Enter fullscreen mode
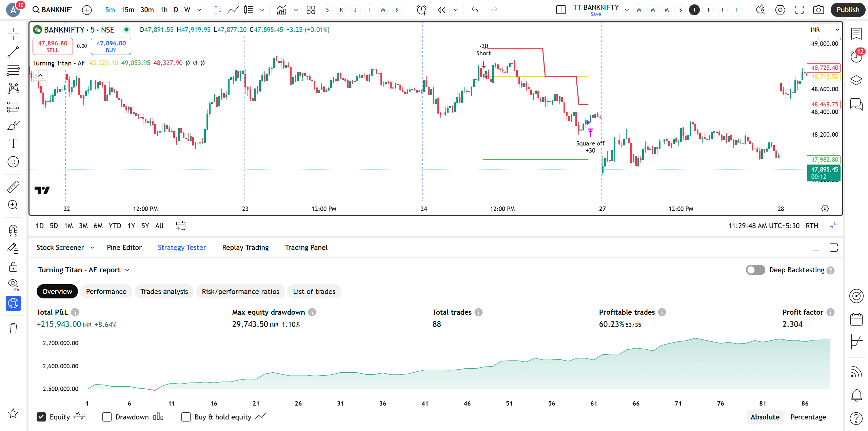 coord(799,10)
